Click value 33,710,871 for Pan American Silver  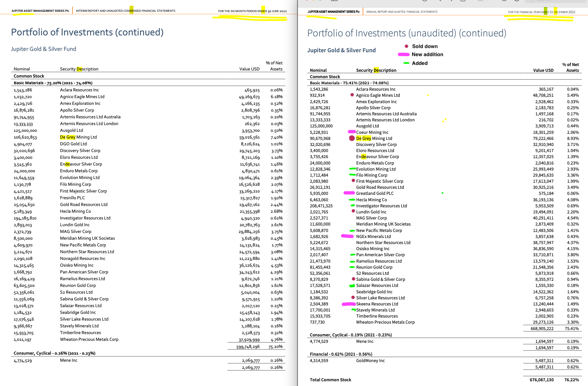click(543, 255)
